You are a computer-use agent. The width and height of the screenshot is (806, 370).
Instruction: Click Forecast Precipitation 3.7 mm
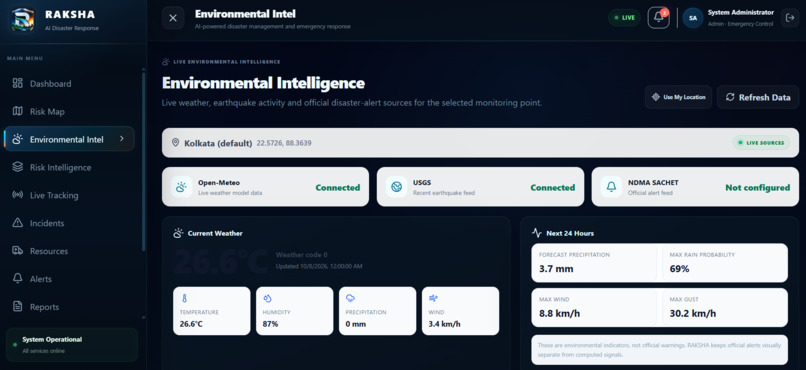point(556,269)
